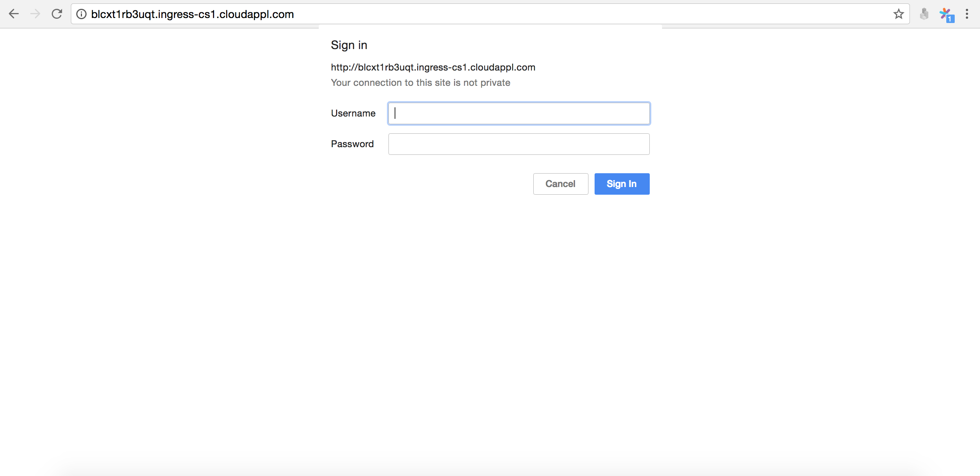Screen dimensions: 980x476
Task: Select the address bar URL text
Action: (192, 14)
